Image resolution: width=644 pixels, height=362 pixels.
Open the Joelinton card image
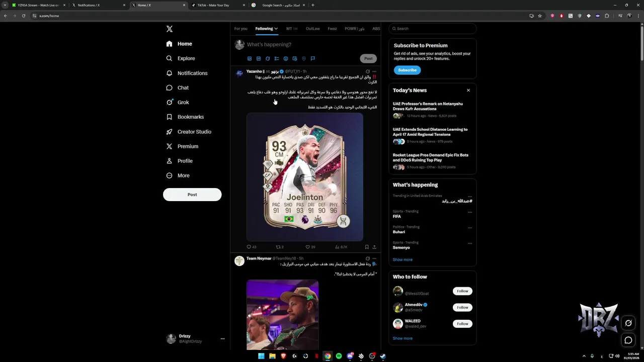(305, 177)
